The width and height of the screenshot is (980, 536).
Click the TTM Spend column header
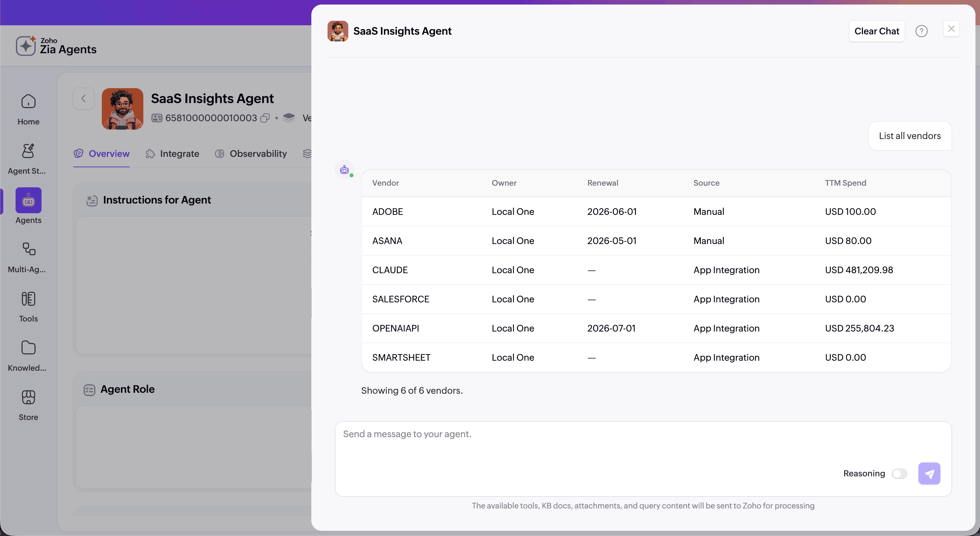point(845,183)
